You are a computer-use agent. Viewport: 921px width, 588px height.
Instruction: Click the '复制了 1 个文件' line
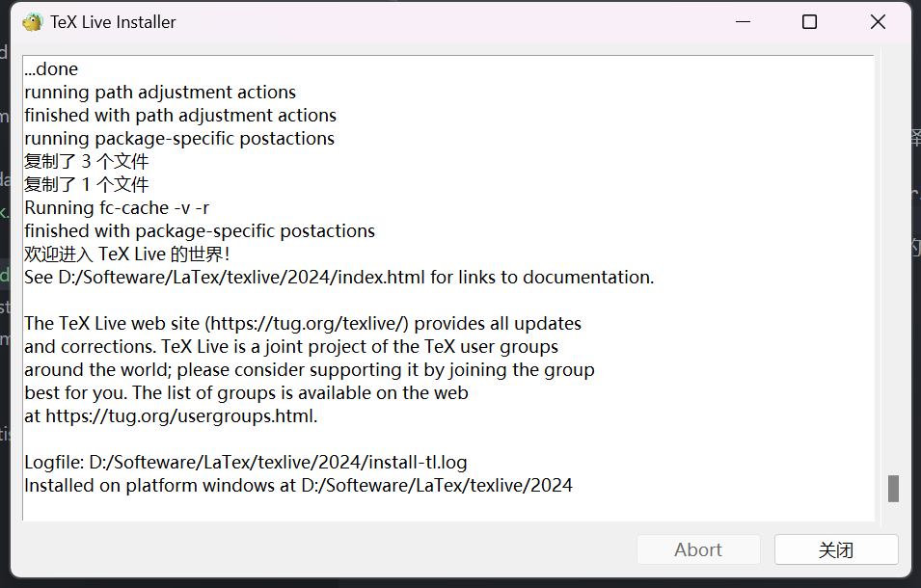87,184
